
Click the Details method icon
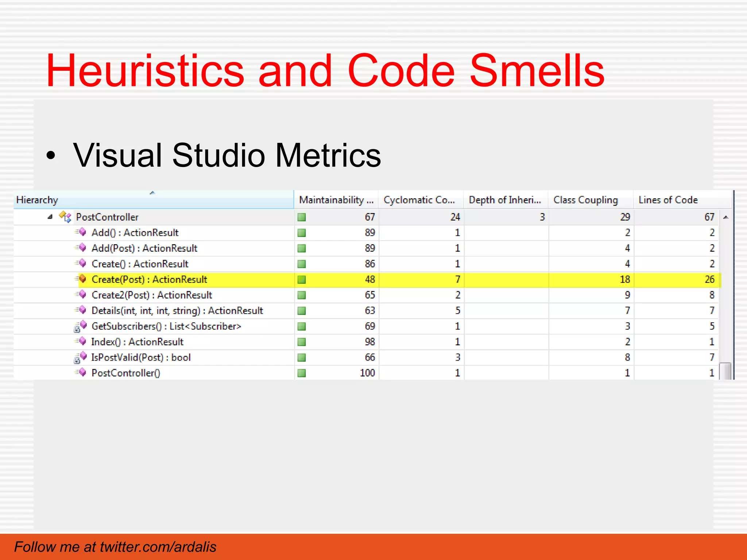(x=82, y=310)
